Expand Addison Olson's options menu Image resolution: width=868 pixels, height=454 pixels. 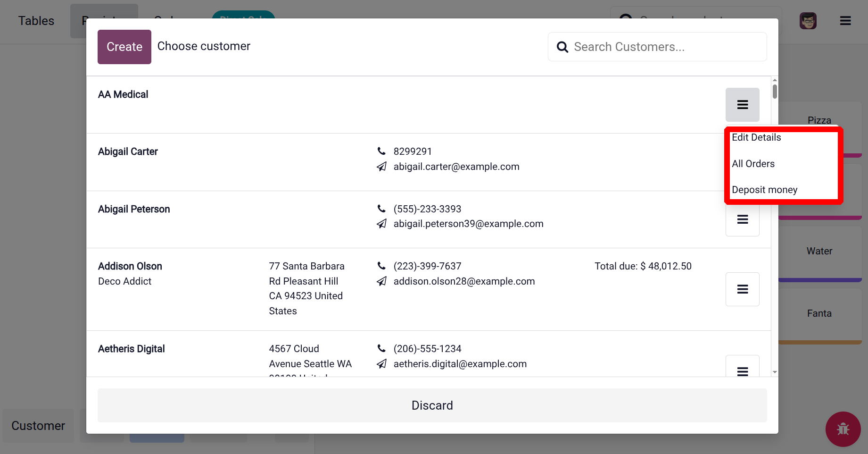(x=742, y=289)
